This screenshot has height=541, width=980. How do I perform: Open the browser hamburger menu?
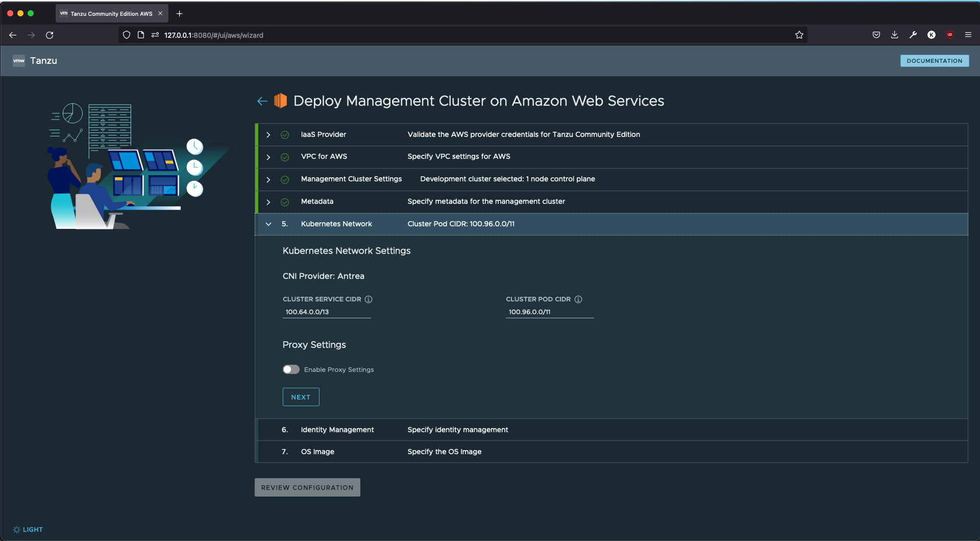968,35
